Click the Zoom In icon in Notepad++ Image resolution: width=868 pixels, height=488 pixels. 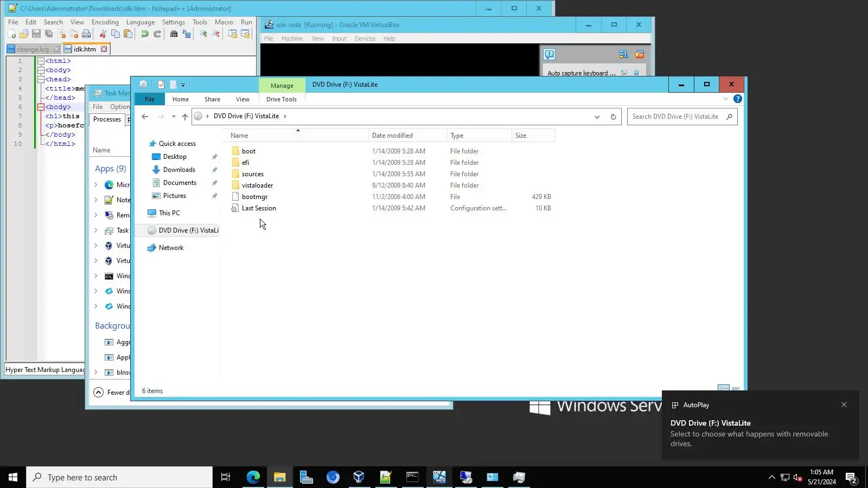tap(203, 34)
